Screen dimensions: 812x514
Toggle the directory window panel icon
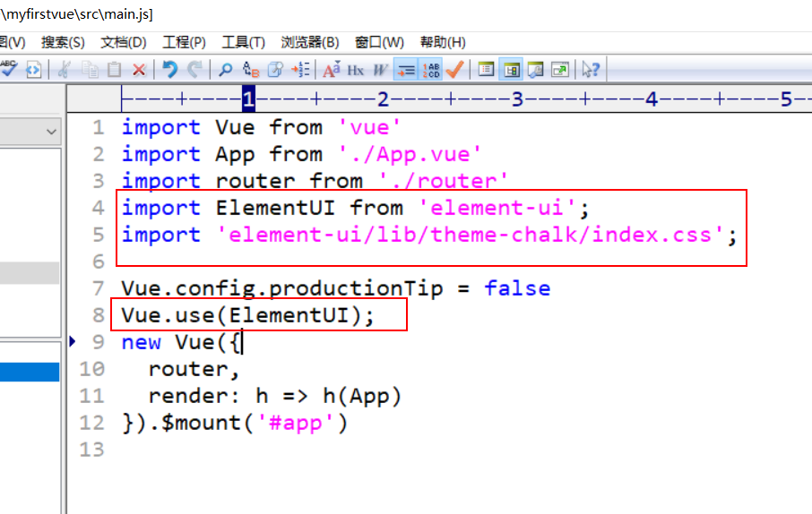[511, 69]
